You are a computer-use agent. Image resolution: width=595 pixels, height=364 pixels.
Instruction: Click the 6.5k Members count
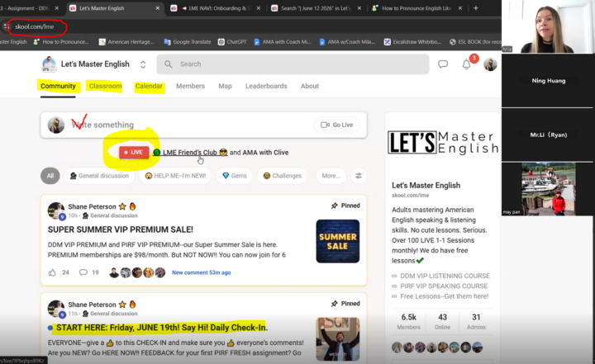[x=409, y=321]
